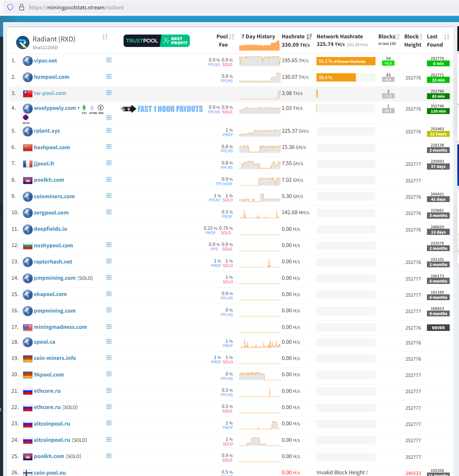Click the browser shield tracking protection icon
This screenshot has width=459, height=476.
(10, 7)
